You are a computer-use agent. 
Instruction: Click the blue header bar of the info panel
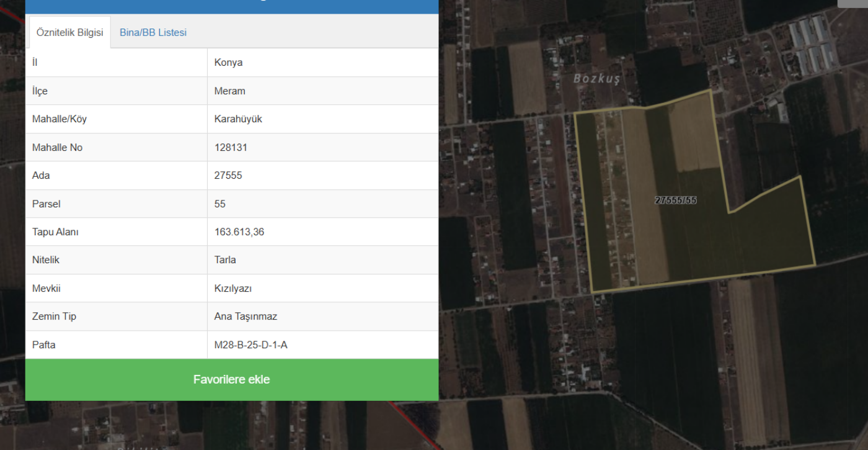(x=232, y=6)
